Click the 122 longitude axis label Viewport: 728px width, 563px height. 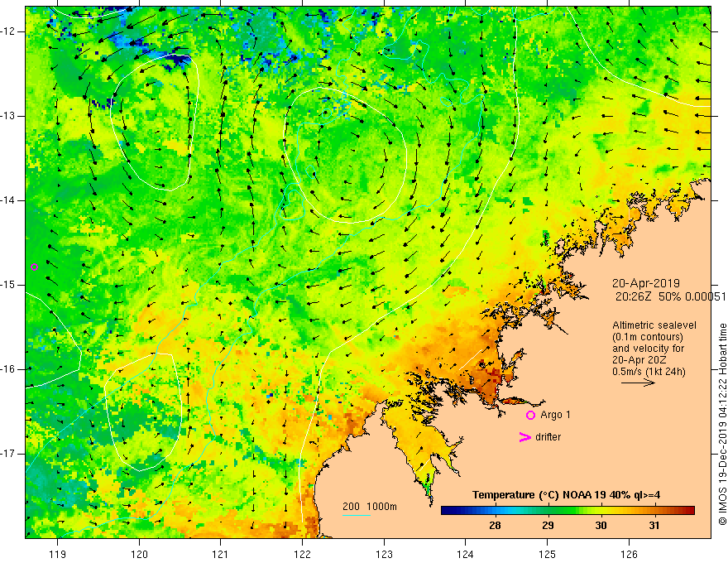pos(302,554)
